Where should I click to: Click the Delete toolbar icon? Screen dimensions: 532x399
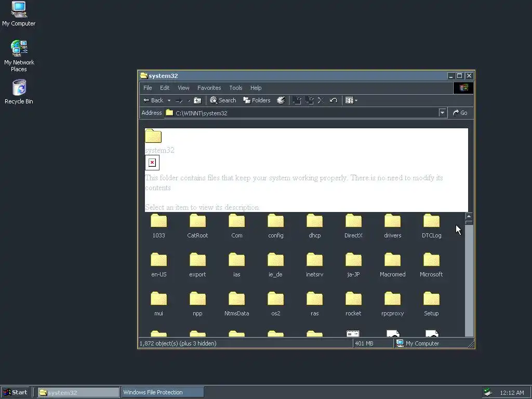[321, 100]
